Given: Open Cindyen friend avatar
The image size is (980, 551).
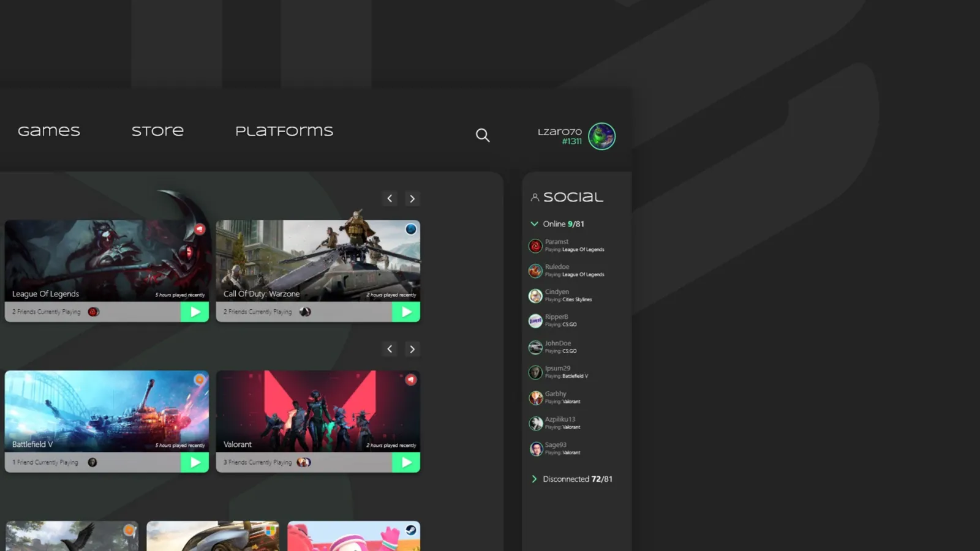Looking at the screenshot, I should (535, 296).
